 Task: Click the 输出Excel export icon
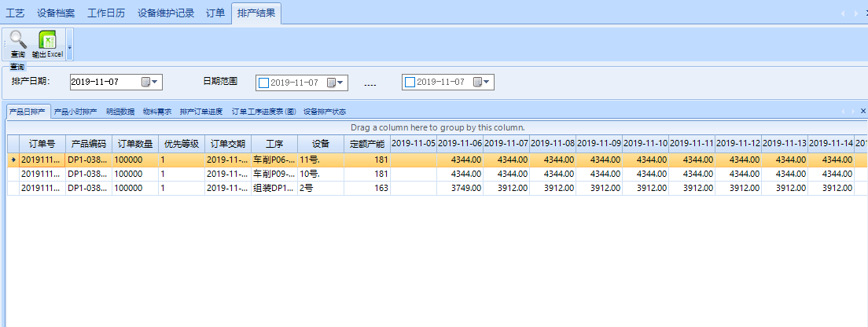coord(47,41)
